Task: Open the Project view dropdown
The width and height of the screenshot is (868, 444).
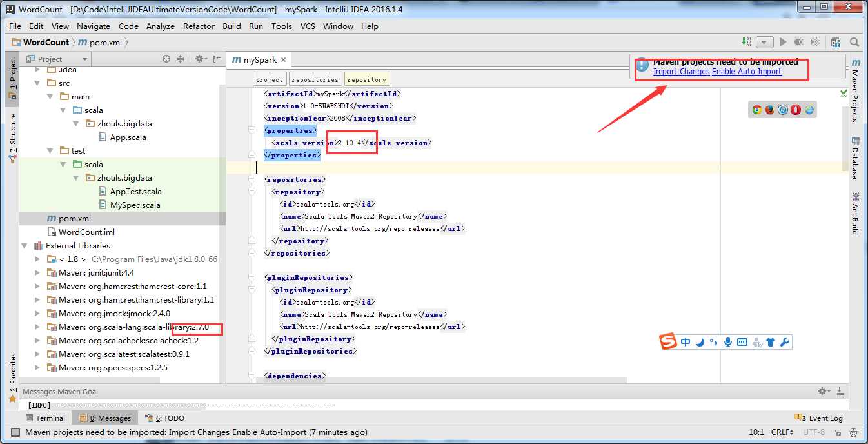Action: point(55,59)
